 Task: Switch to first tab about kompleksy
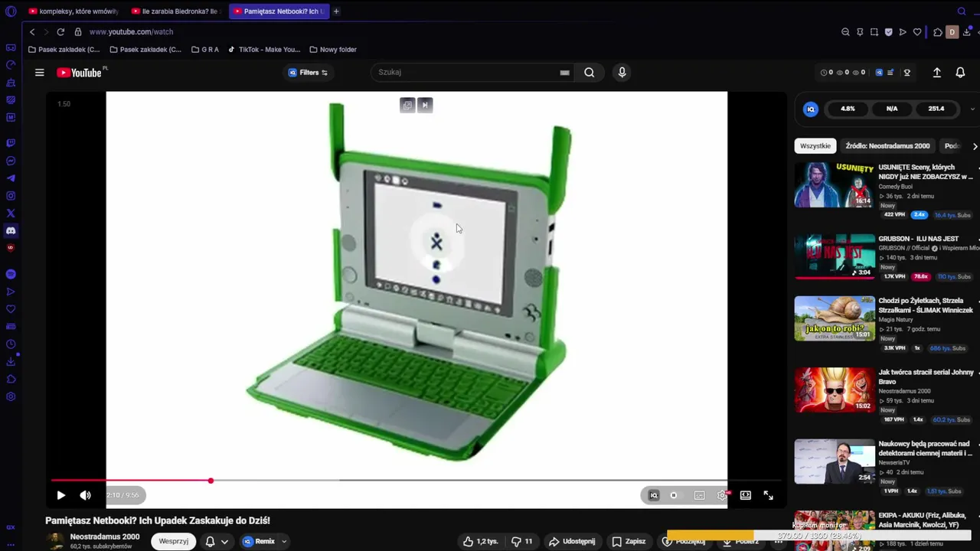(73, 11)
